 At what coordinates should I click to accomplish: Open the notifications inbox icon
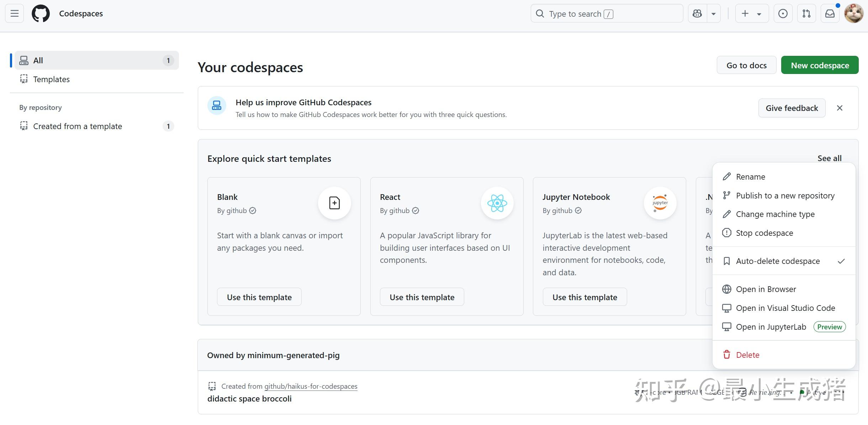829,13
